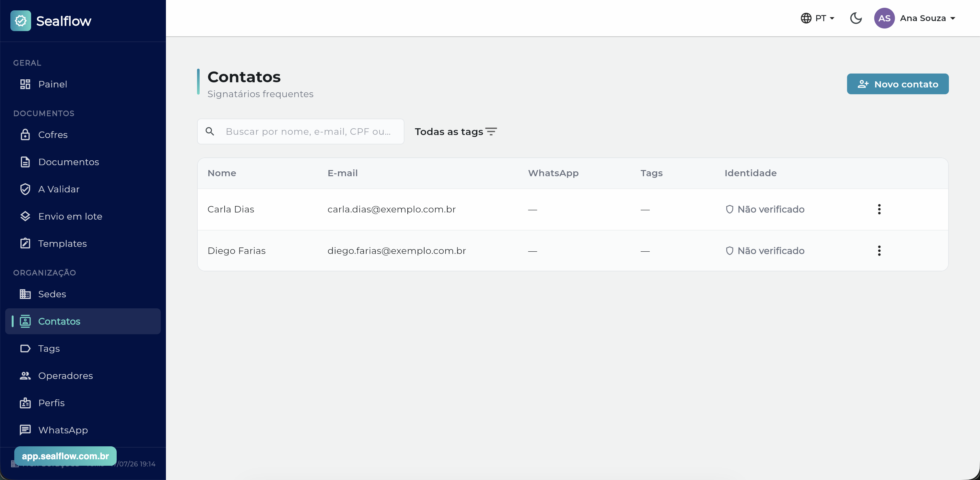Open actions menu for Carla Dias
Screen dimensions: 980x480
[879, 209]
